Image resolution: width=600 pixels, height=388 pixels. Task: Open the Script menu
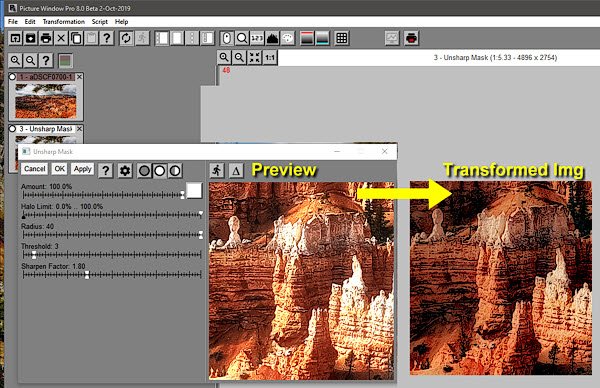coord(99,22)
